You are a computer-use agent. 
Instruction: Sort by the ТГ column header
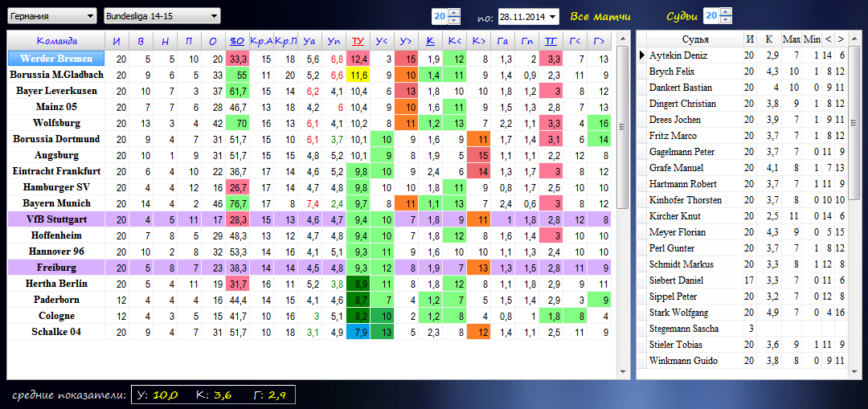pos(551,41)
